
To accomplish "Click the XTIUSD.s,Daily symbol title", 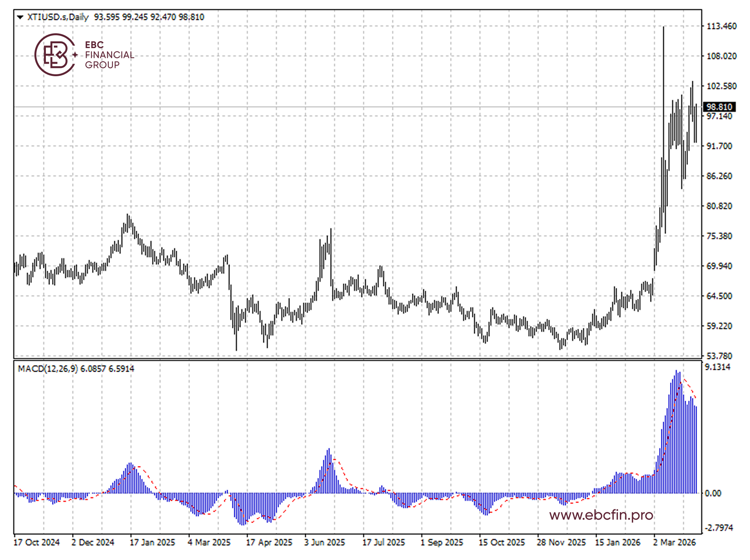I will coord(58,17).
